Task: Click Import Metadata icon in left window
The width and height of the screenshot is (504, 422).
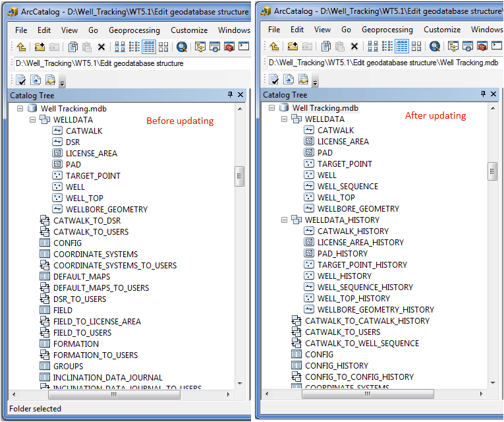Action: [36, 80]
